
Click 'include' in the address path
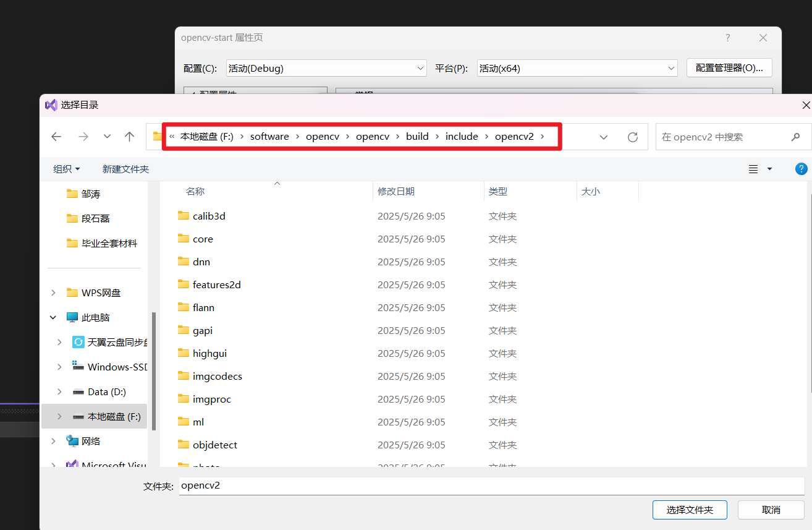pos(462,137)
